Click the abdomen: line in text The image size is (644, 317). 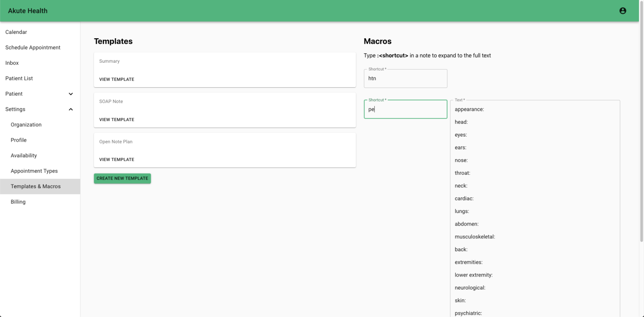tap(467, 224)
